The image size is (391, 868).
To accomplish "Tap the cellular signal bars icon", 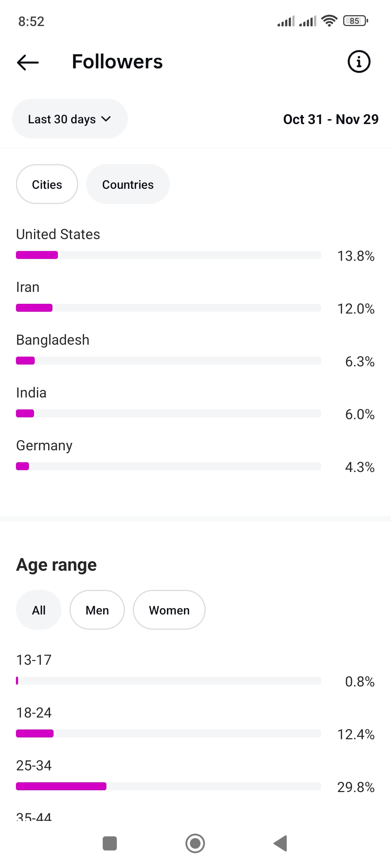I will 286,21.
